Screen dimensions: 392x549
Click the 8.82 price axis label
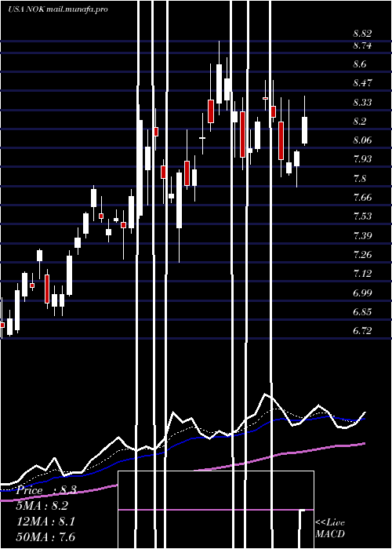362,34
